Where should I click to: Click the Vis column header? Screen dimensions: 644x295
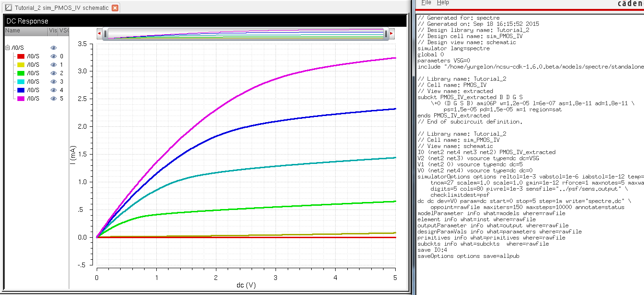click(53, 31)
